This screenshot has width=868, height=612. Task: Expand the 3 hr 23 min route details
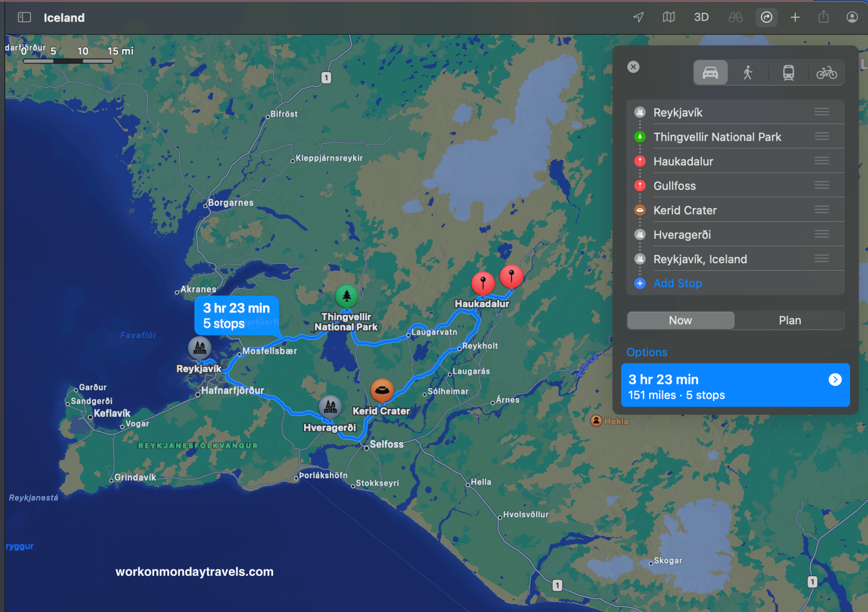(835, 380)
